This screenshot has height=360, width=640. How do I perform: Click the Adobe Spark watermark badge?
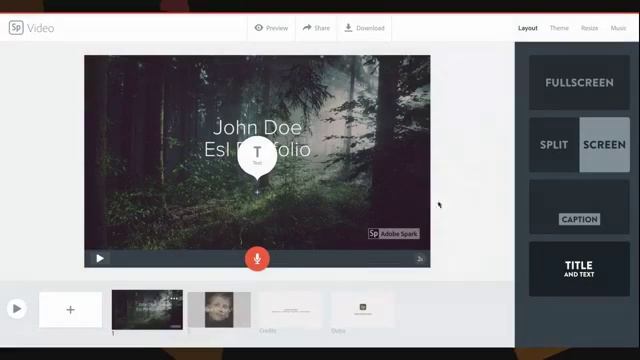click(393, 234)
